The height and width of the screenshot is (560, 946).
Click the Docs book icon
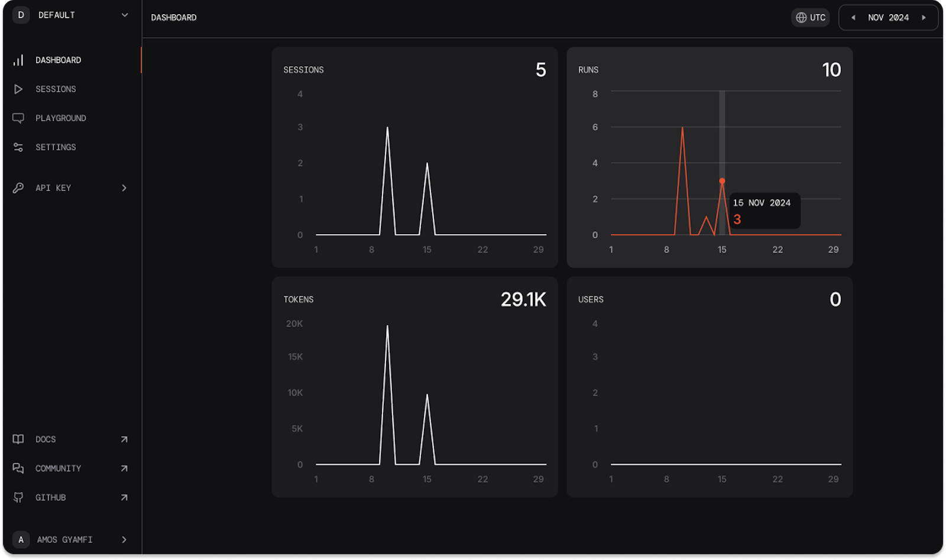20,439
